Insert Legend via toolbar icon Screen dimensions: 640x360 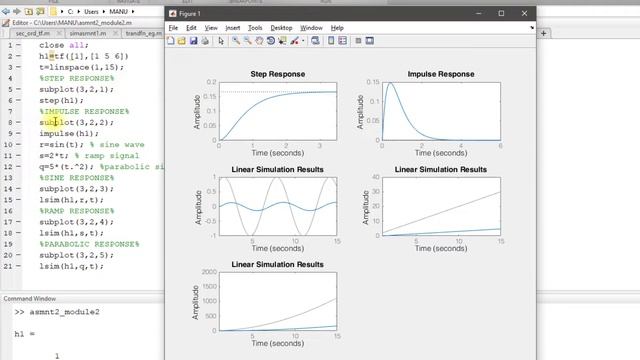342,40
